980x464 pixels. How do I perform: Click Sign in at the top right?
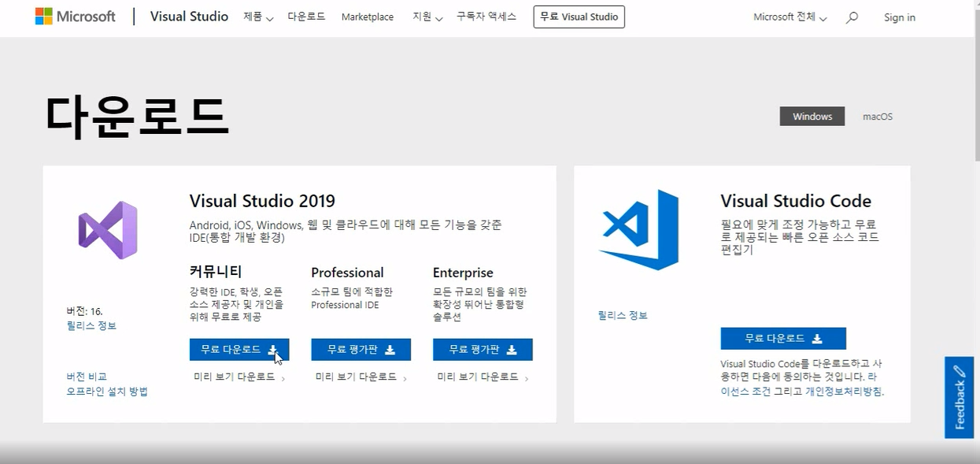[899, 17]
